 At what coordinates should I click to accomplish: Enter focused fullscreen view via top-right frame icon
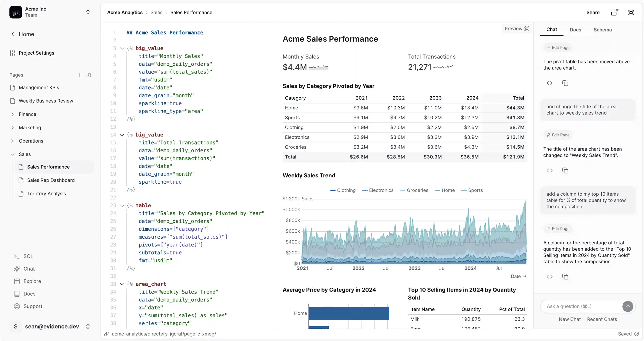631,12
